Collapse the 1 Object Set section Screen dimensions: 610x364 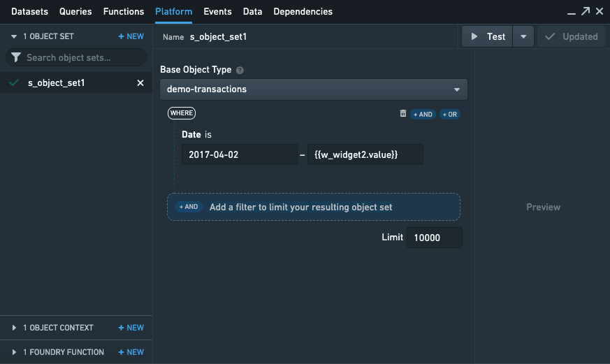[x=14, y=36]
